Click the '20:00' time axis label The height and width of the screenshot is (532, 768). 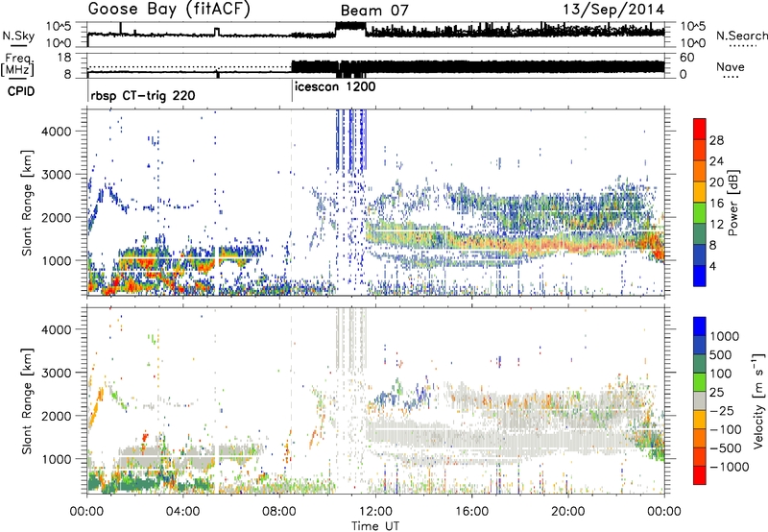point(567,512)
